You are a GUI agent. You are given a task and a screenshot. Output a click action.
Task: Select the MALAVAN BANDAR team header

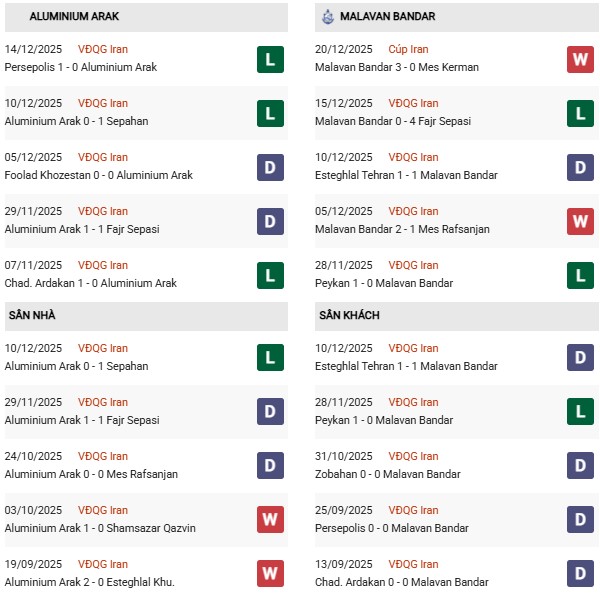[x=387, y=17]
